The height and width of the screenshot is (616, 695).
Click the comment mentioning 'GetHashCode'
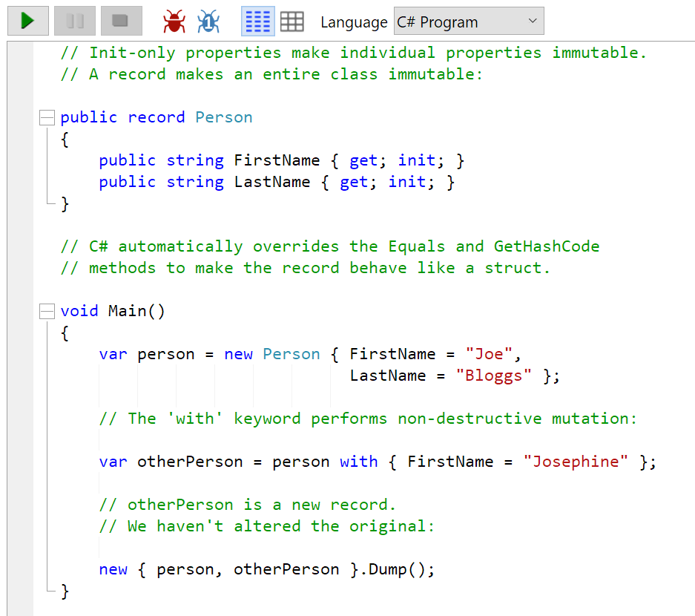330,246
